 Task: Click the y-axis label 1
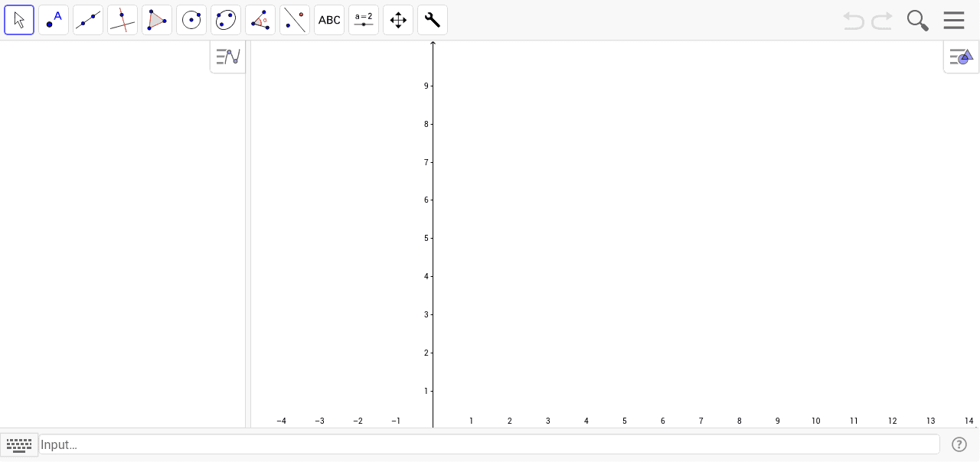coord(426,392)
